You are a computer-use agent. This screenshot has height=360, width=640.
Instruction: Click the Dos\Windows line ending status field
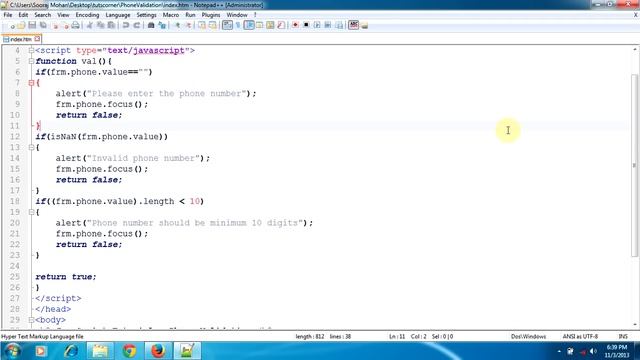tap(528, 336)
